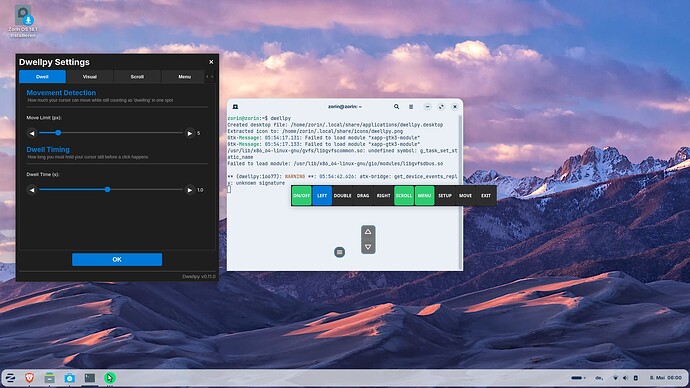Open the terminal hamburger menu
This screenshot has width=690, height=388.
tap(411, 106)
